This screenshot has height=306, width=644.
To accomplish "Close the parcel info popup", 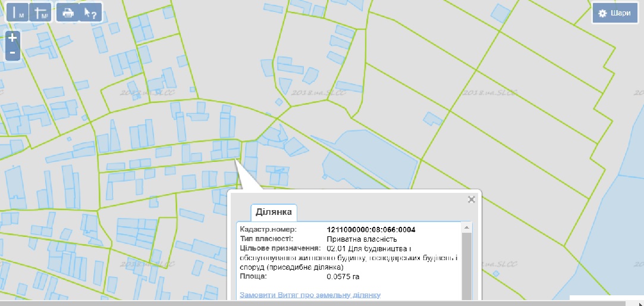I will [472, 199].
